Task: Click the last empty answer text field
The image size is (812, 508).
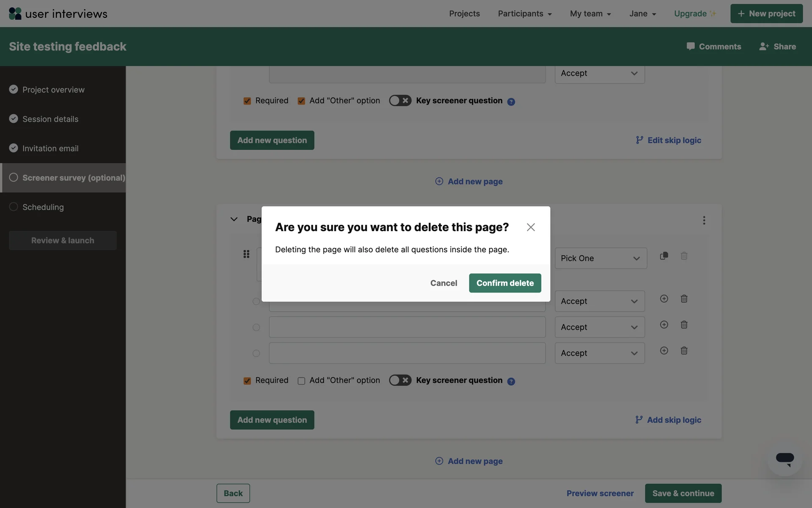Action: point(407,353)
